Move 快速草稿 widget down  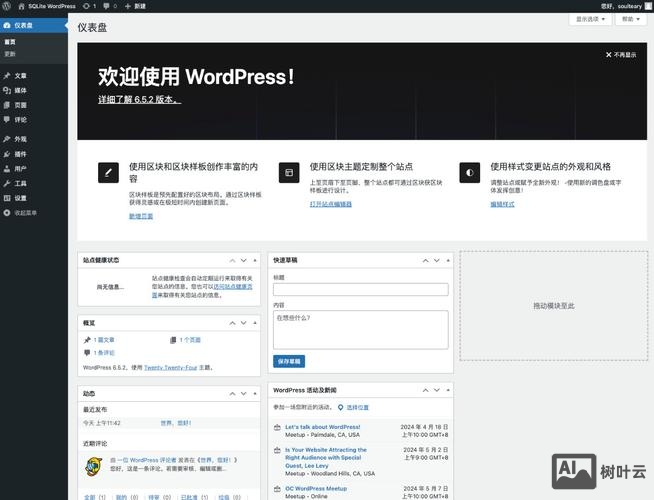pyautogui.click(x=437, y=260)
